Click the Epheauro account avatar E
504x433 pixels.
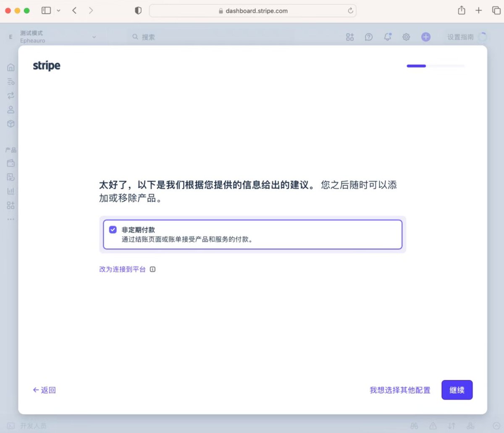pyautogui.click(x=11, y=37)
